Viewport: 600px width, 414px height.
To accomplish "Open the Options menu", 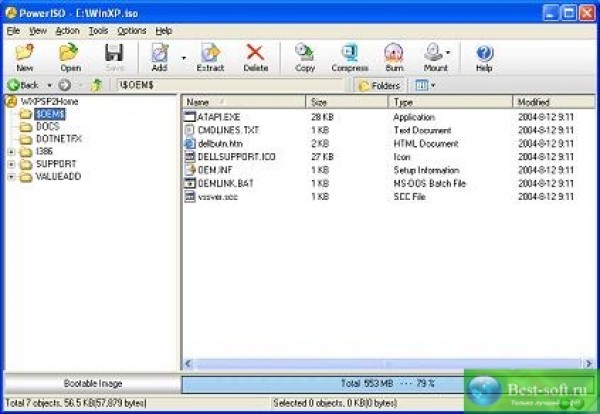I will pos(132,31).
